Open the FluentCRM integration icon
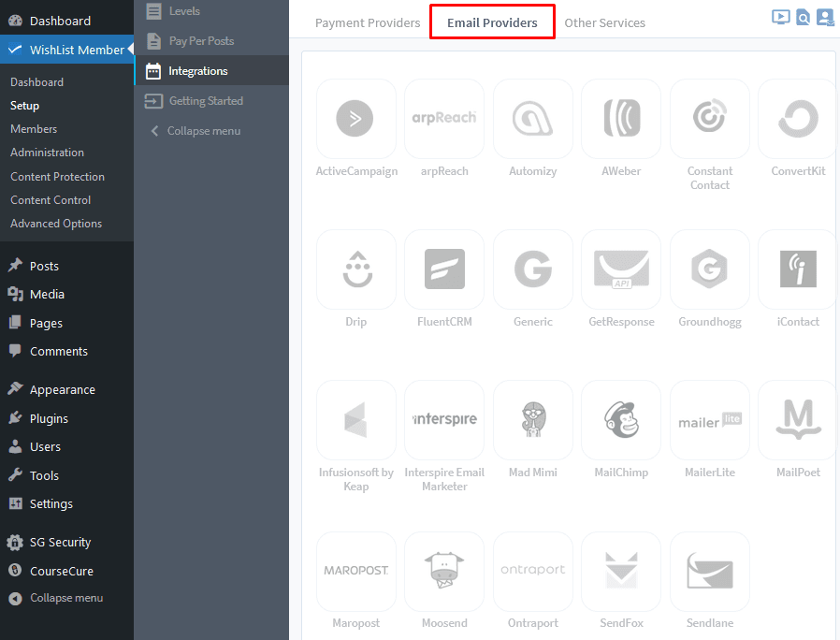 444,269
